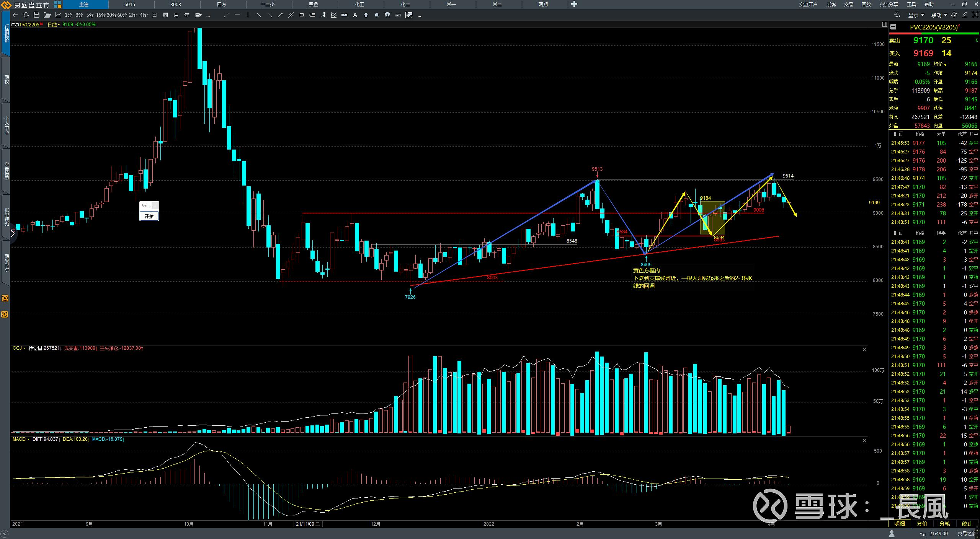This screenshot has height=539, width=980.
Task: Open the 联动 dropdown
Action: tap(939, 15)
